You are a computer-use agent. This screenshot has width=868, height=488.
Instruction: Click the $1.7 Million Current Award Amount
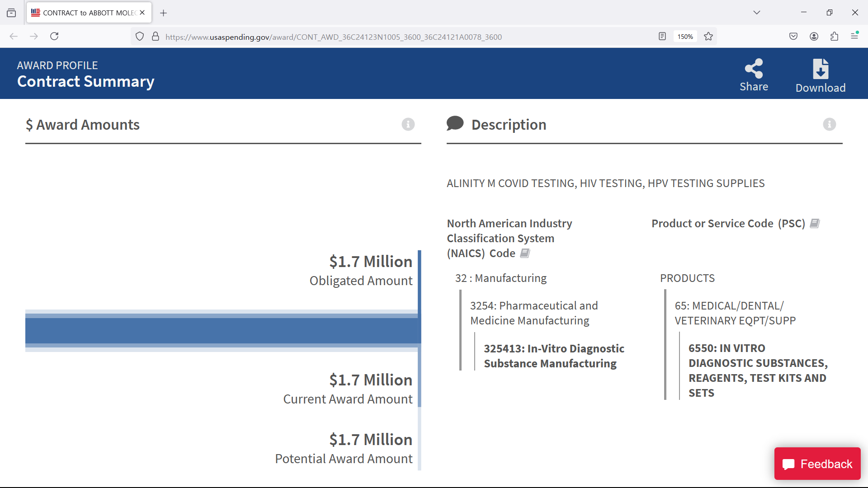pos(370,380)
